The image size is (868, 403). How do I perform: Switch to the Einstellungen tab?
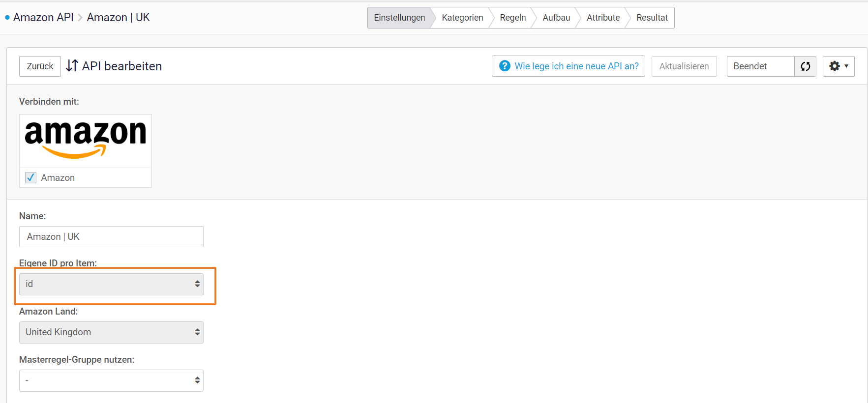click(x=399, y=18)
